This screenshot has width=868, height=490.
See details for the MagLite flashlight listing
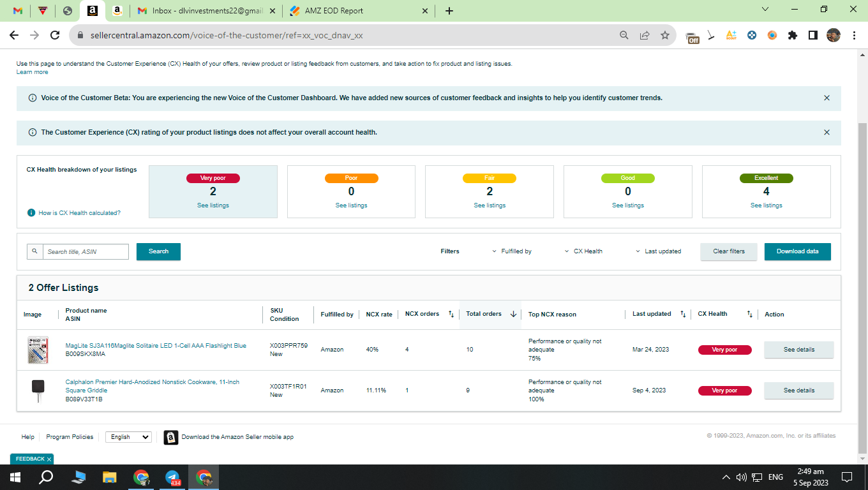799,350
